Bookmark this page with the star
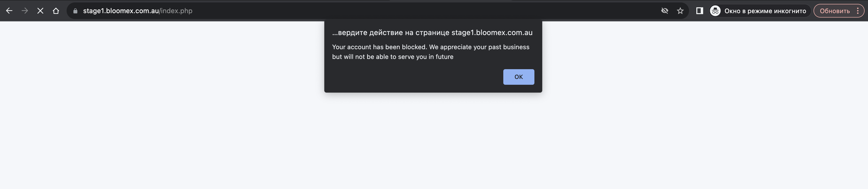 (x=680, y=11)
